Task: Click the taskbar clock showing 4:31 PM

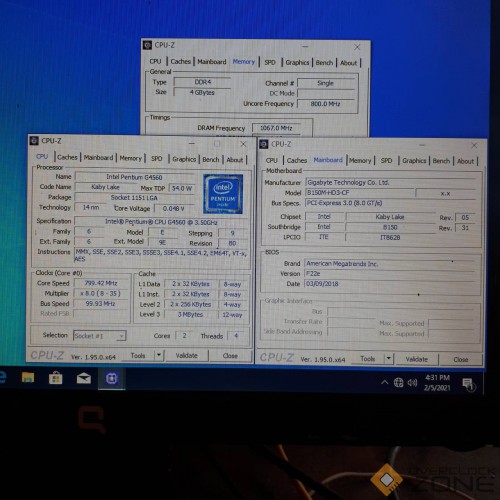Action: 437,383
